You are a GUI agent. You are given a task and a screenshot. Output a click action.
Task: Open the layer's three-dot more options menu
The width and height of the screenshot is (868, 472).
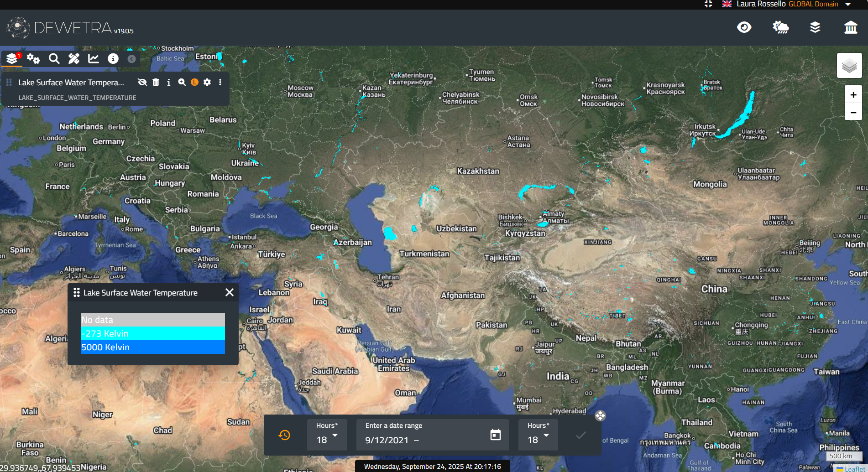point(220,82)
